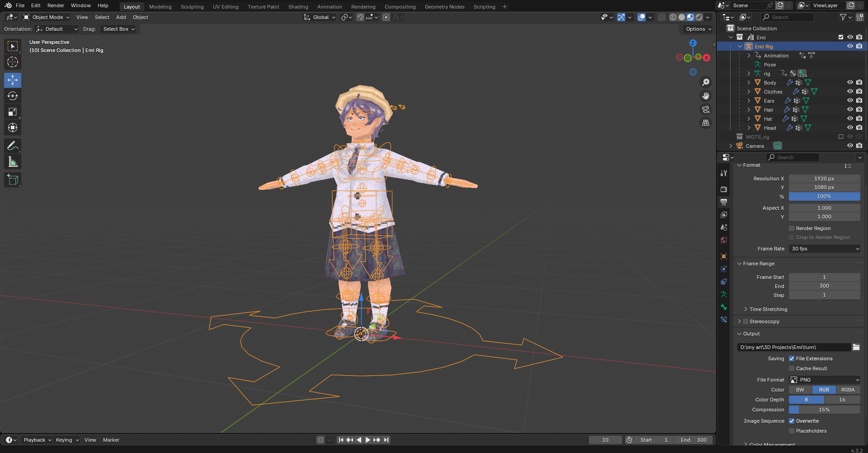Image resolution: width=868 pixels, height=453 pixels.
Task: Set Color Depth to 16
Action: pos(842,400)
